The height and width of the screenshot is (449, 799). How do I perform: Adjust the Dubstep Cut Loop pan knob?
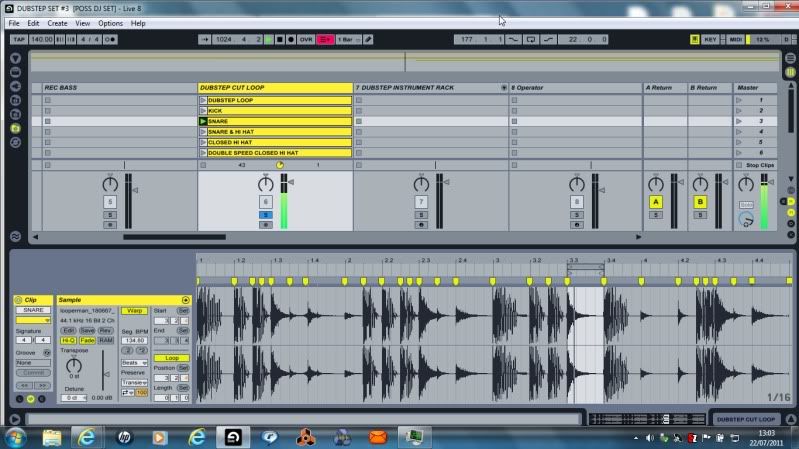pyautogui.click(x=265, y=184)
